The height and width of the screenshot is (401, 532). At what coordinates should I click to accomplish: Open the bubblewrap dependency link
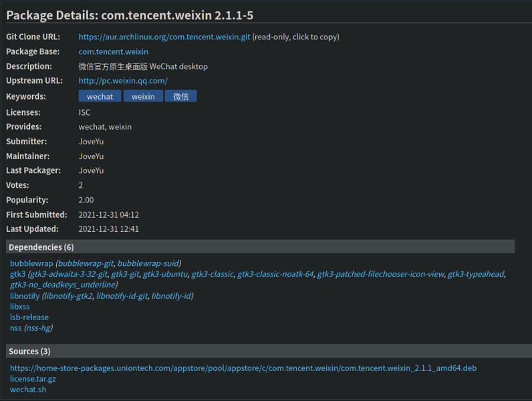[x=31, y=263]
